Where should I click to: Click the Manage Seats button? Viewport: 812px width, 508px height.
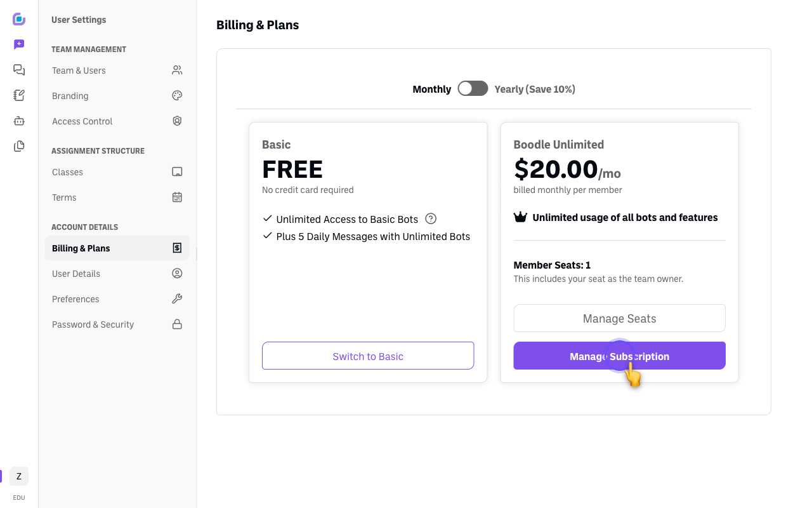pyautogui.click(x=619, y=318)
